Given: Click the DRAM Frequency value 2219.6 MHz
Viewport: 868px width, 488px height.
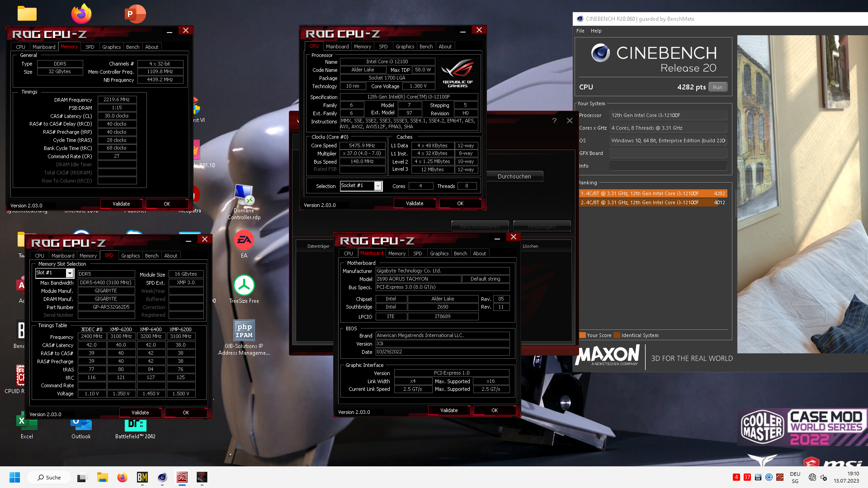Looking at the screenshot, I should pyautogui.click(x=117, y=99).
